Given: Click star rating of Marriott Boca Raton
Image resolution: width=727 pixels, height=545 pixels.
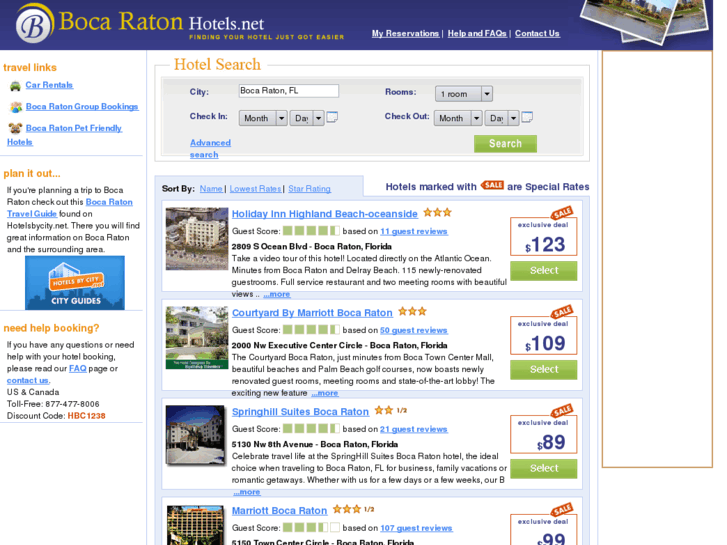Looking at the screenshot, I should click(x=353, y=509).
